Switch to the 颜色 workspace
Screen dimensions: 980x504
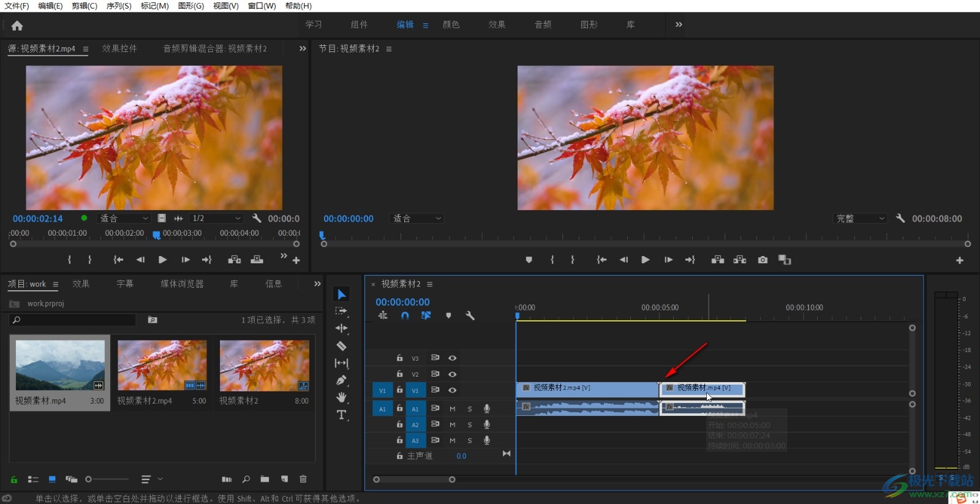451,24
